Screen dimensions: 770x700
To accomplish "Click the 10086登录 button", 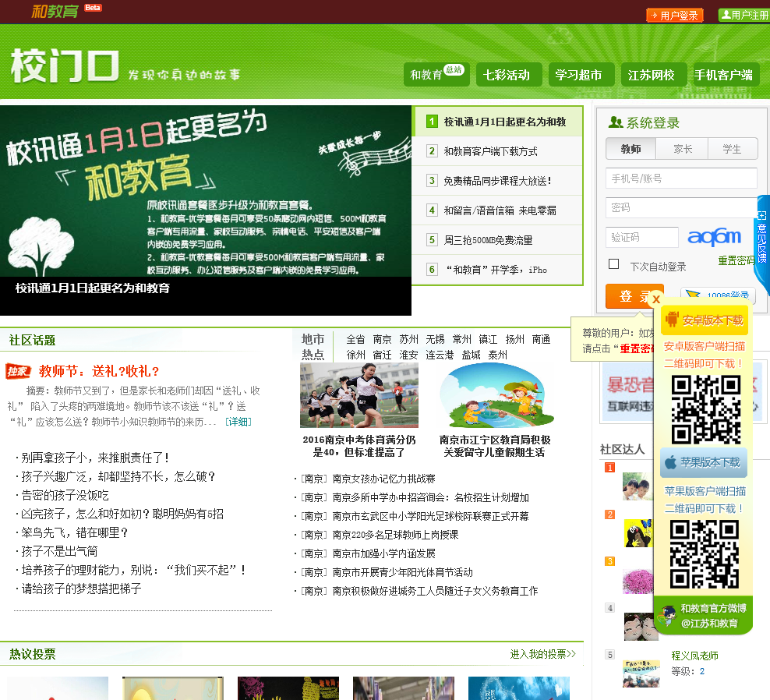I will click(718, 295).
